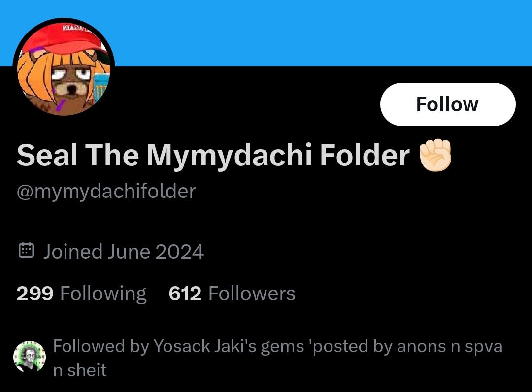This screenshot has height=392, width=532.
Task: Click the Seal The Mymydachi Folder name
Action: [x=213, y=156]
